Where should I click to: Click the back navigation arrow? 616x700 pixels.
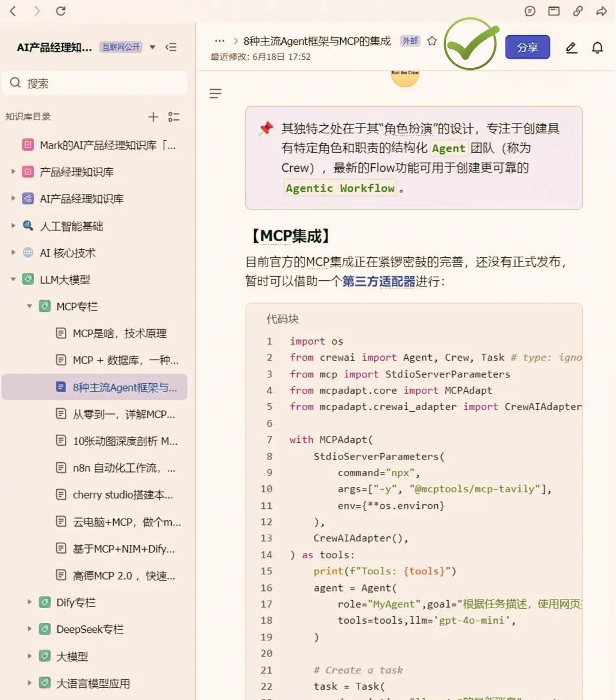(x=13, y=11)
